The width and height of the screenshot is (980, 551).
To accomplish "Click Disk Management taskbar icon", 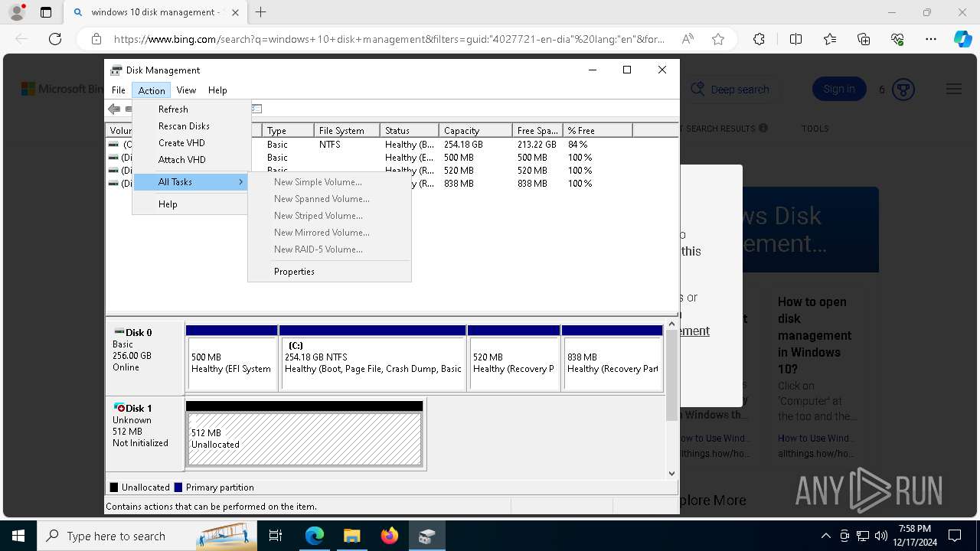I will click(x=426, y=536).
